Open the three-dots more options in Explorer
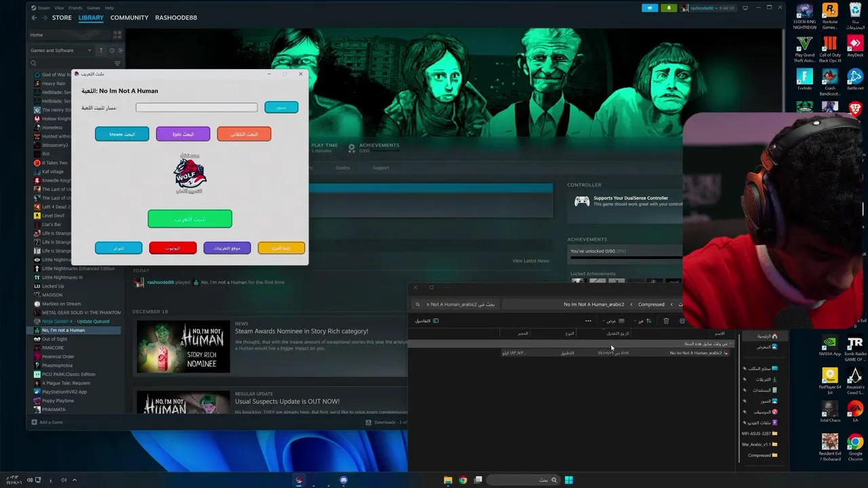Viewport: 868px width, 488px height. pos(588,321)
